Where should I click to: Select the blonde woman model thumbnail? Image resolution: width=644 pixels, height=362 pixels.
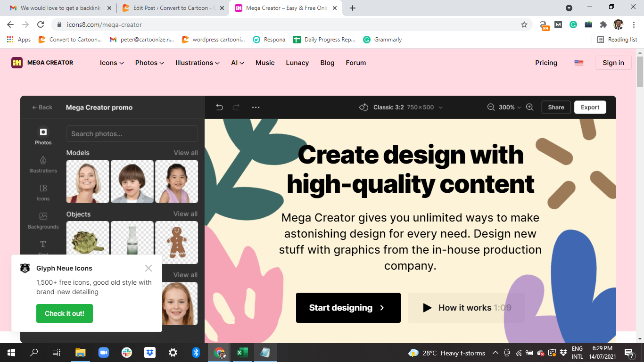click(x=88, y=181)
